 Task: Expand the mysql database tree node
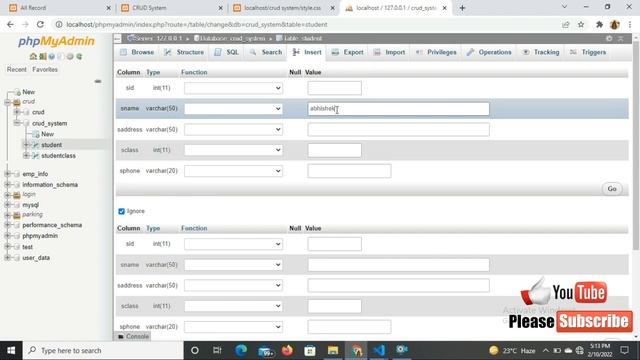(x=7, y=205)
